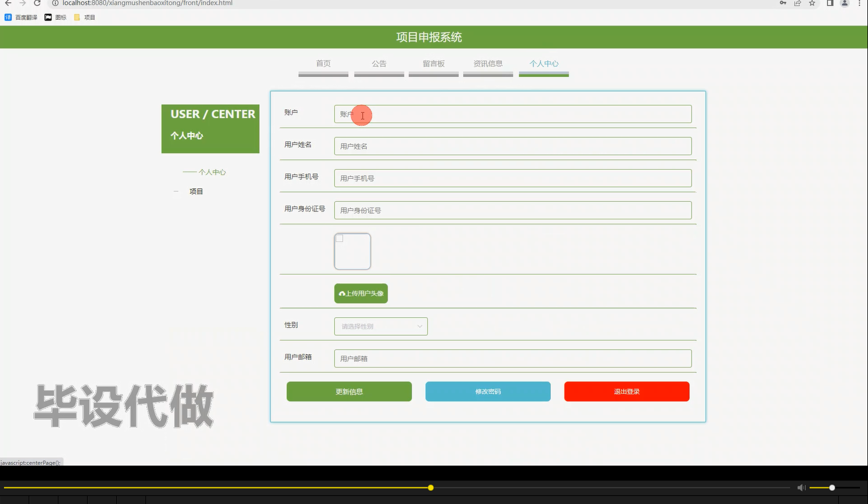The height and width of the screenshot is (504, 868).
Task: Reload the page with the refresh icon
Action: 37,3
